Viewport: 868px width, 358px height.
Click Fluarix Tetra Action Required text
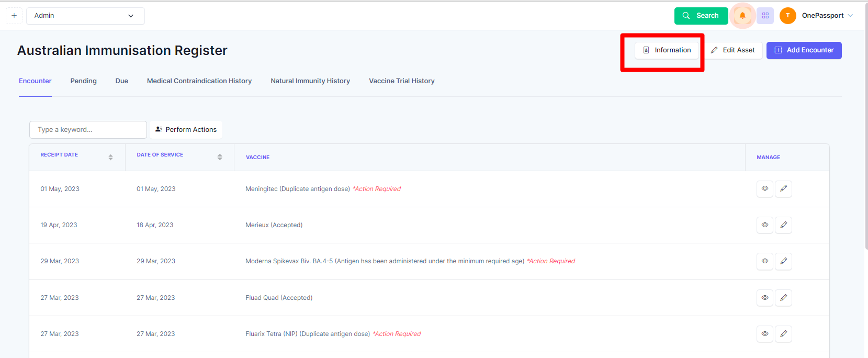[397, 334]
